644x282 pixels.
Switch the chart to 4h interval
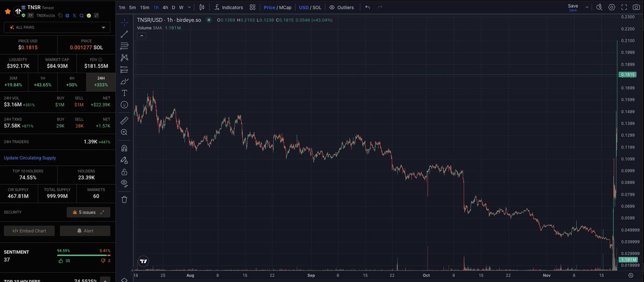(165, 8)
